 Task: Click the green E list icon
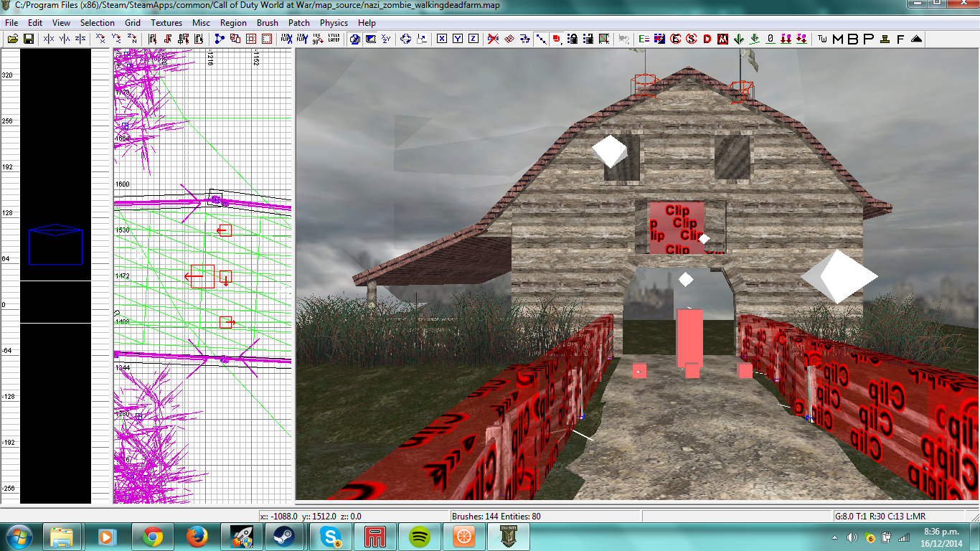(x=644, y=38)
